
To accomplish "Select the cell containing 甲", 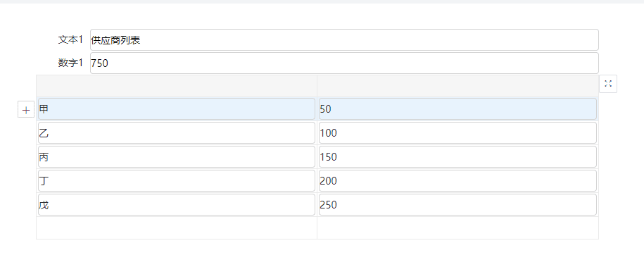I will tap(177, 109).
